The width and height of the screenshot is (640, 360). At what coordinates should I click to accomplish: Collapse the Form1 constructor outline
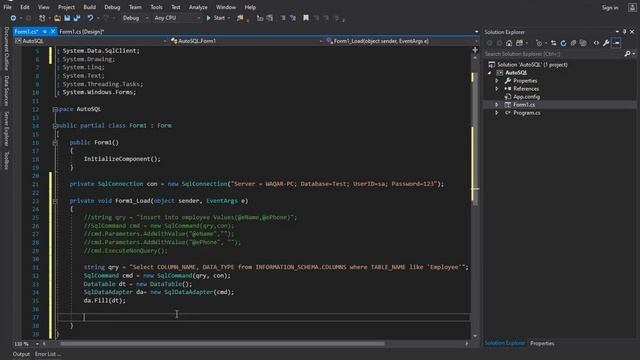point(55,142)
